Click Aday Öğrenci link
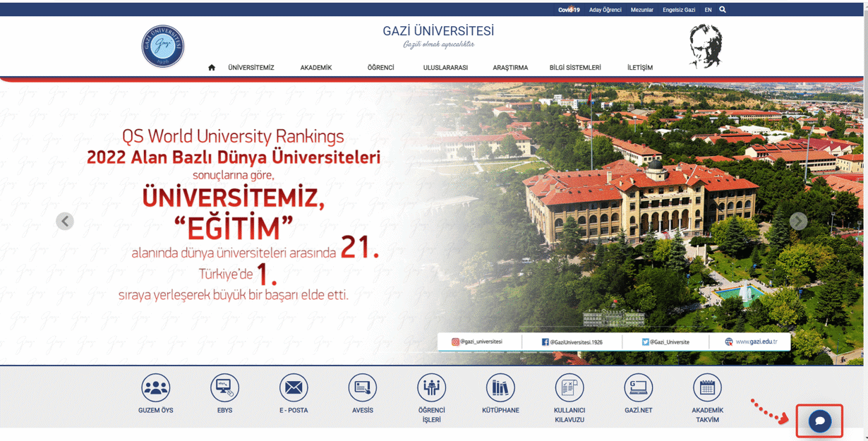Image resolution: width=868 pixels, height=441 pixels. pyautogui.click(x=605, y=10)
